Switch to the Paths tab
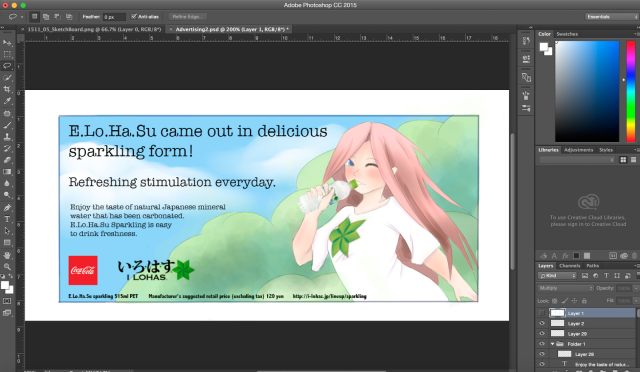Image resolution: width=640 pixels, height=372 pixels. [x=593, y=266]
